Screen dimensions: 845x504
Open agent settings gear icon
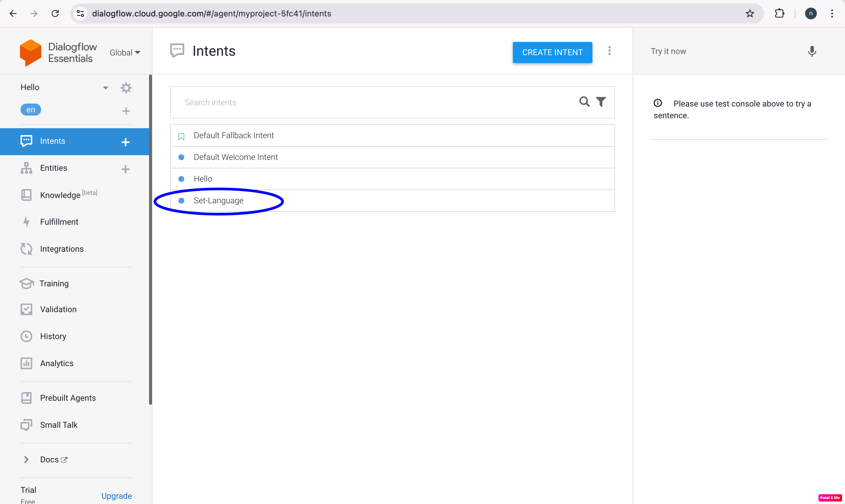click(126, 88)
